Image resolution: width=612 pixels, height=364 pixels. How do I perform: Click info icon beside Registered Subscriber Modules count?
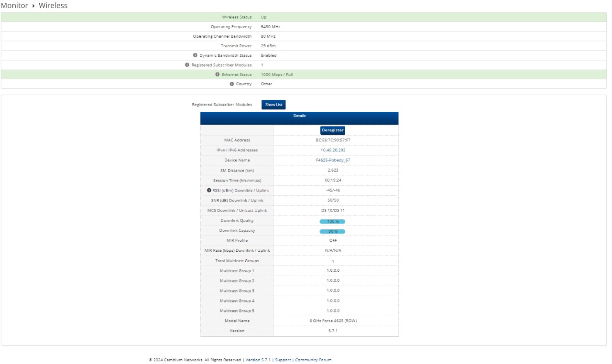187,65
